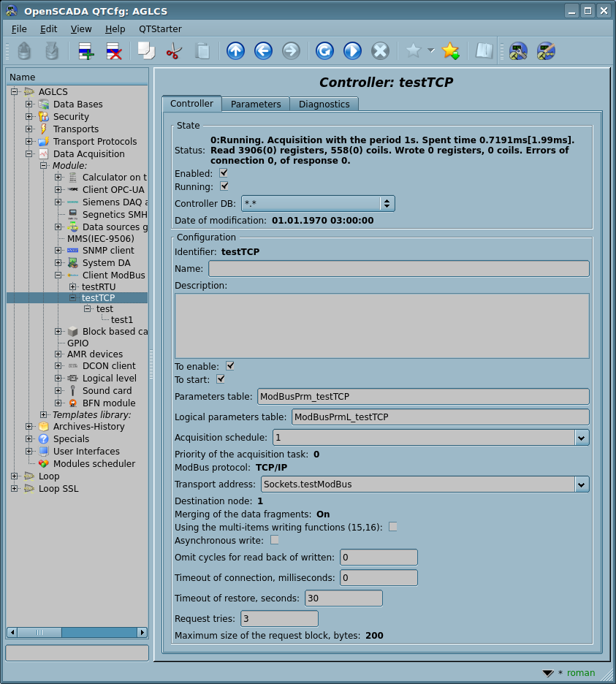The image size is (616, 684).
Task: Open the Edit menu
Action: (48, 28)
